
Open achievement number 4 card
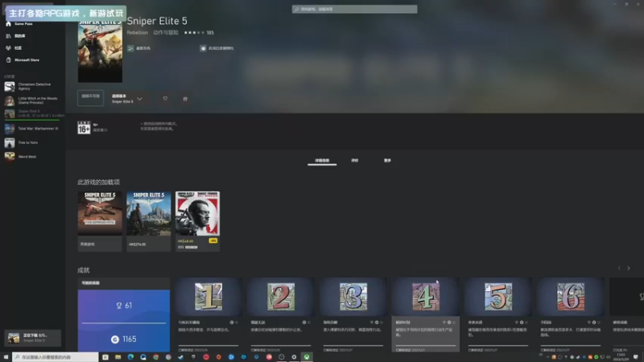pyautogui.click(x=426, y=315)
